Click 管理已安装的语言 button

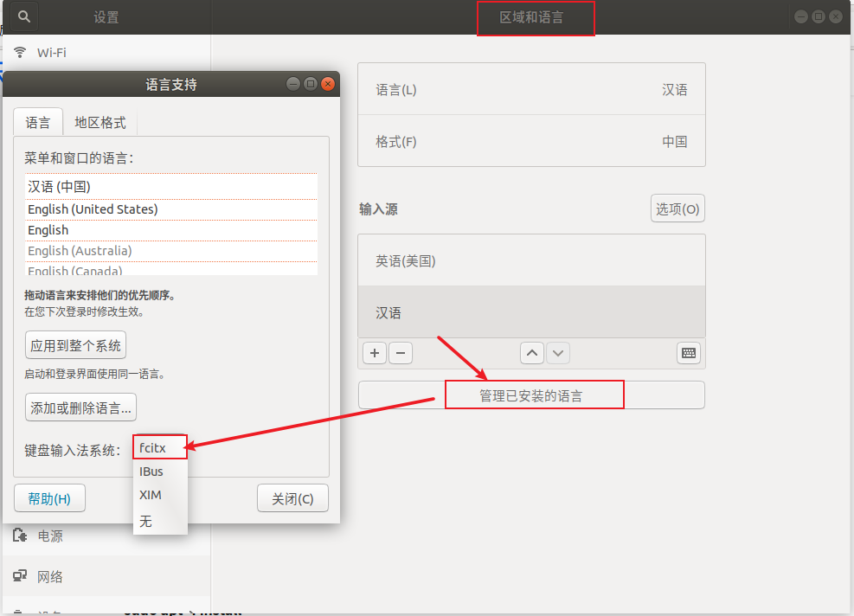[531, 395]
